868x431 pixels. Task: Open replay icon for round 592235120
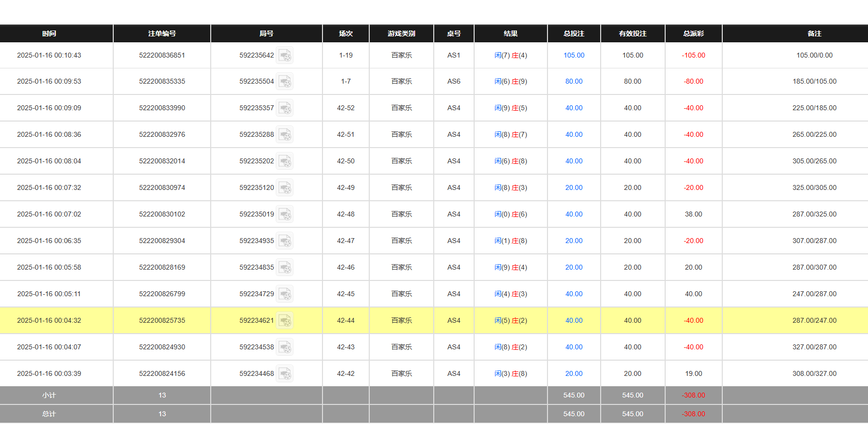[285, 188]
